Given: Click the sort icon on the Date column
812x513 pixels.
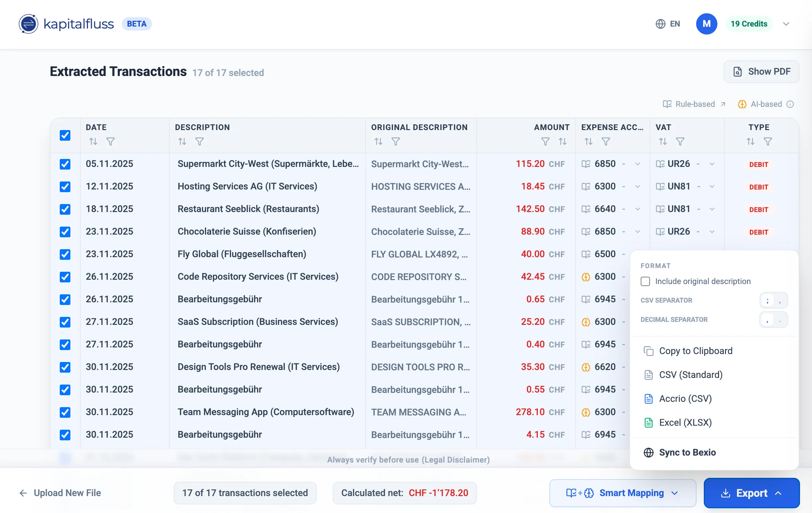Looking at the screenshot, I should (x=93, y=142).
